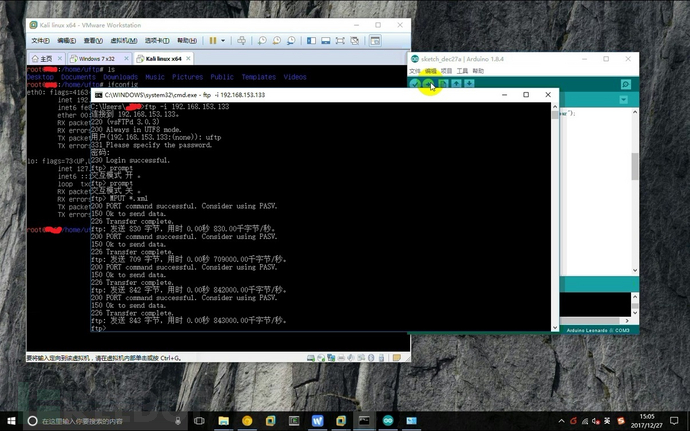This screenshot has width=690, height=431.
Task: Click Arduino console horizontal scrollbar right arrow
Action: click(627, 321)
